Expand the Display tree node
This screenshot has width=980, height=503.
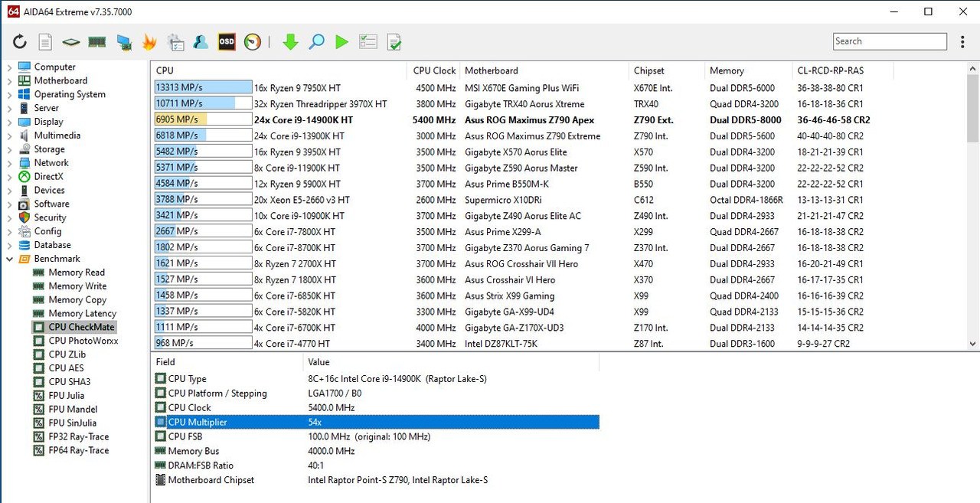point(9,122)
